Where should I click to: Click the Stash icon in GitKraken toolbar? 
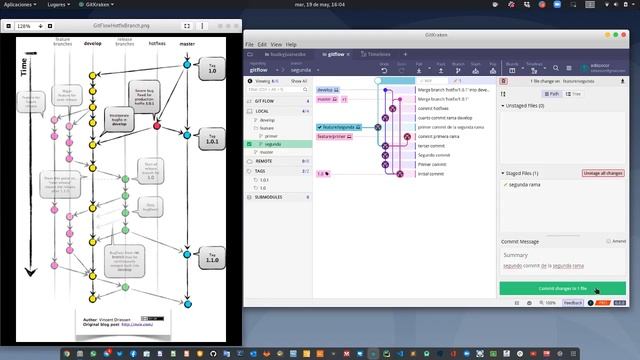coord(476,71)
